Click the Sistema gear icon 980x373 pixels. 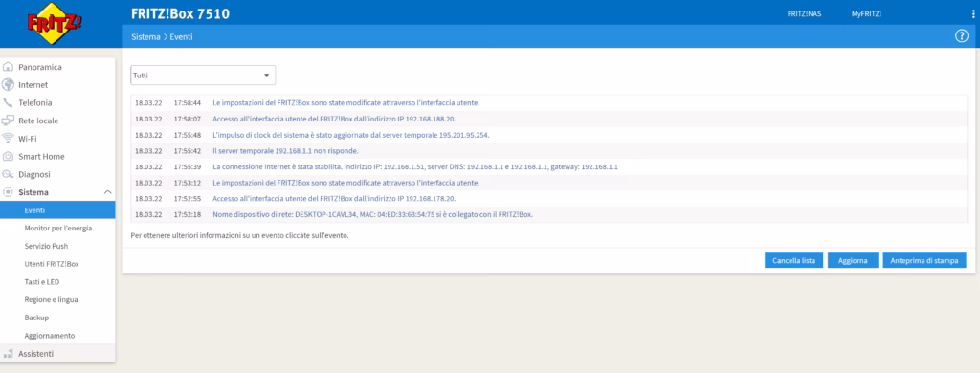click(8, 192)
